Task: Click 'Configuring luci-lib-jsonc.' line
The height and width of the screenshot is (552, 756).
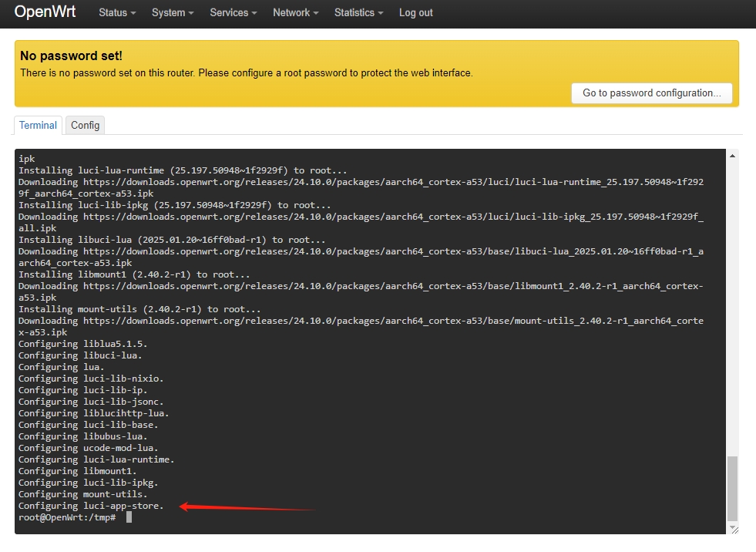Action: [91, 402]
